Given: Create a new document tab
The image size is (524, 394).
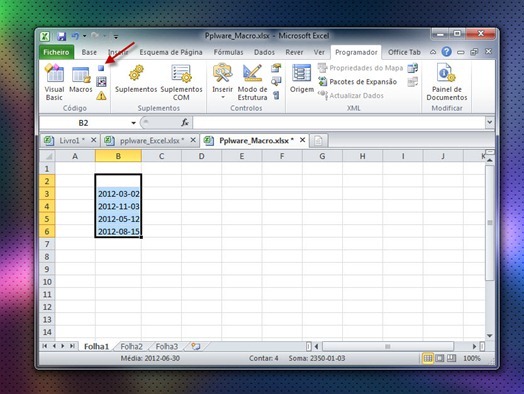Looking at the screenshot, I should pyautogui.click(x=318, y=140).
